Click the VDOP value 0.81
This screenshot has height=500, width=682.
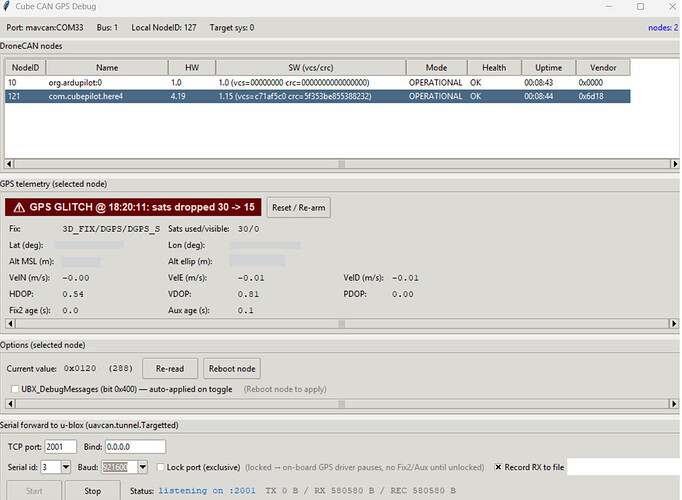[248, 294]
